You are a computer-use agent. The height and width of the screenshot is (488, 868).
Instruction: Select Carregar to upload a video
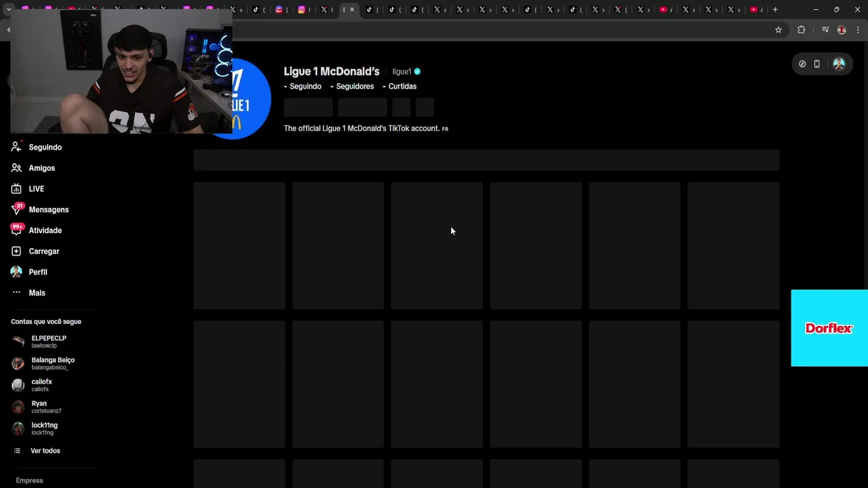43,251
